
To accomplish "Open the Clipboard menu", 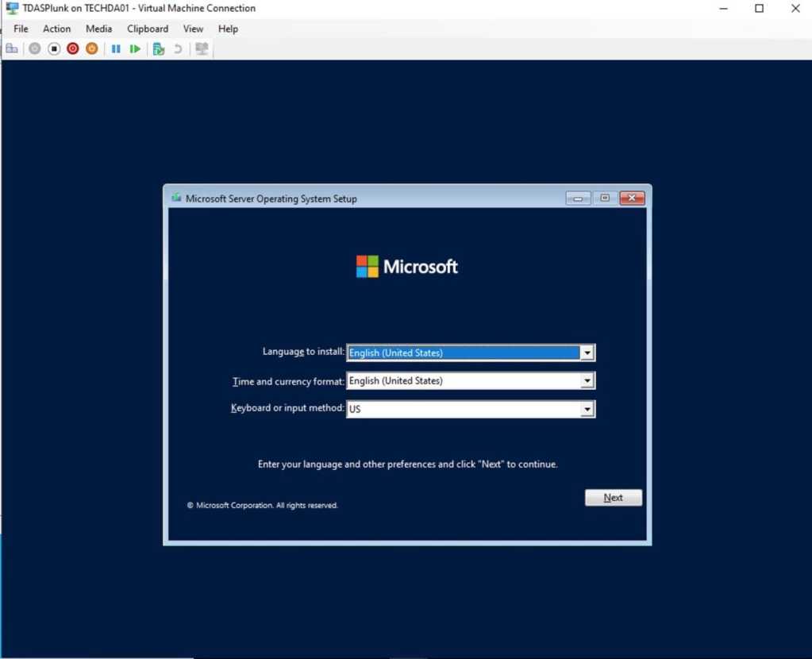I will (x=148, y=29).
